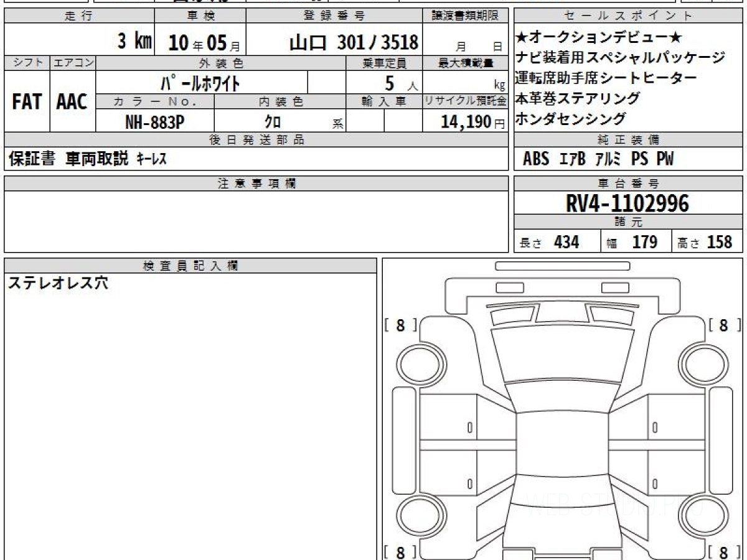Select the line "ホンダセンシング"
747x560 pixels.
pyautogui.click(x=570, y=119)
